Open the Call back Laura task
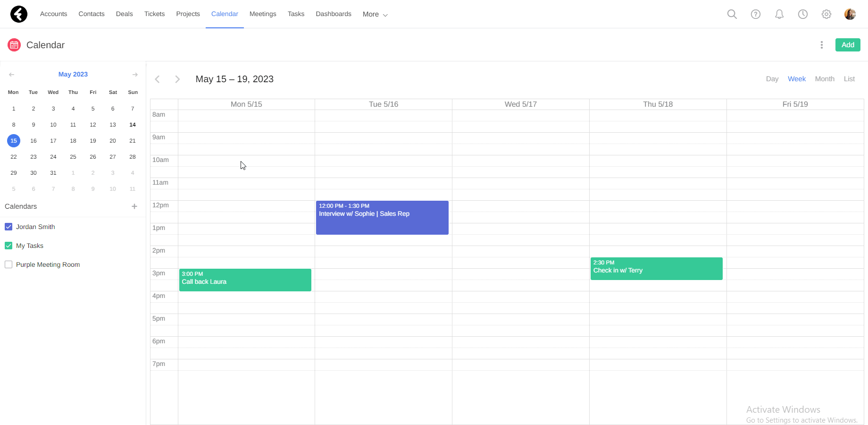The width and height of the screenshot is (868, 425). tap(245, 280)
